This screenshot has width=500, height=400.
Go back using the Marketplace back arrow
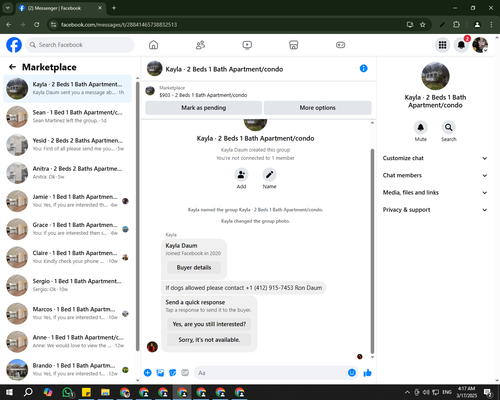pyautogui.click(x=12, y=67)
